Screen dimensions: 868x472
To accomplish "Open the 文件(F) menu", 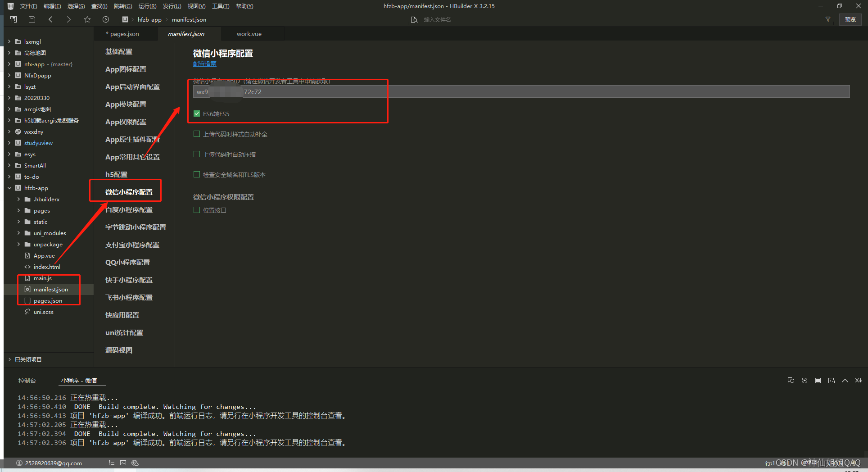I will 28,6.
